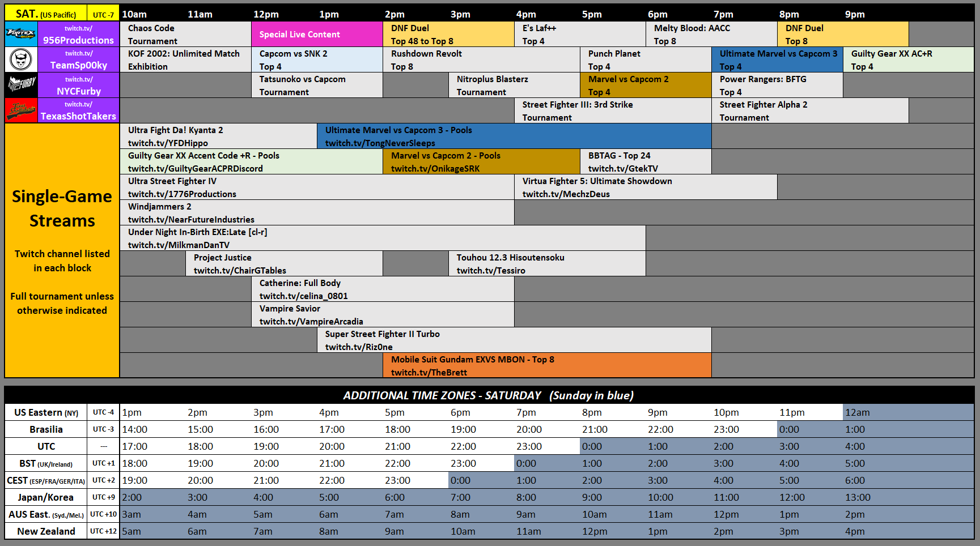Select Nitroplus Blasterz Tournament block
Image resolution: width=980 pixels, height=546 pixels.
point(514,85)
